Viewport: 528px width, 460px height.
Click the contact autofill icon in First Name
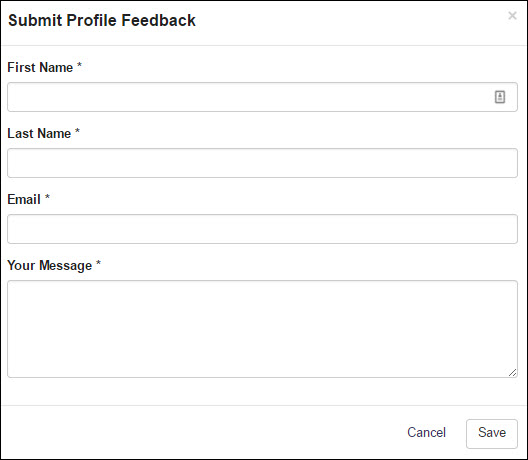pyautogui.click(x=500, y=97)
